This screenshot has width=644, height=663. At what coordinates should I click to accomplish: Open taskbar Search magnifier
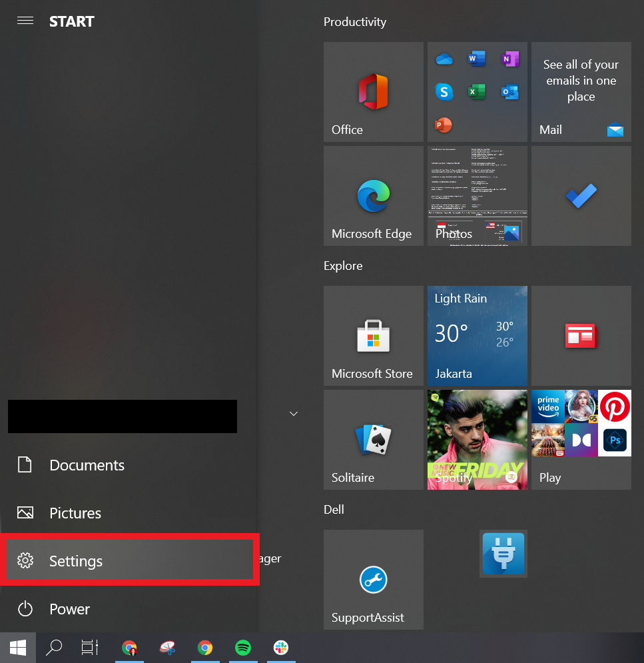[54, 648]
